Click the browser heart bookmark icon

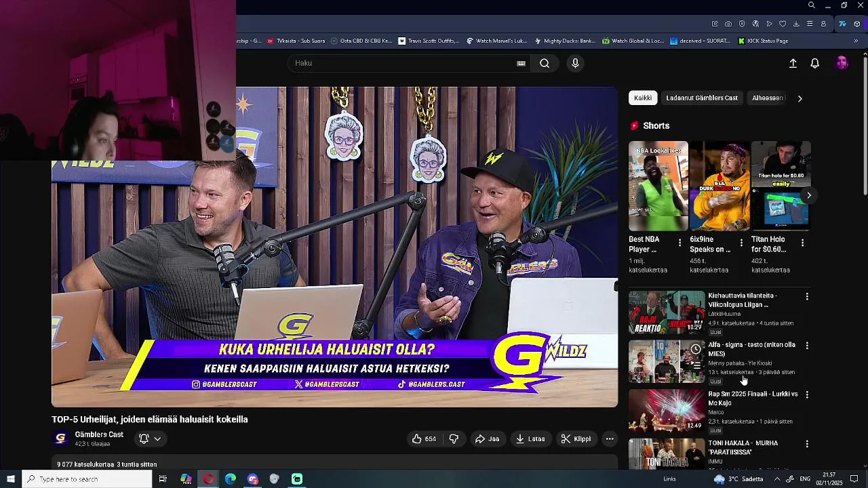point(783,24)
